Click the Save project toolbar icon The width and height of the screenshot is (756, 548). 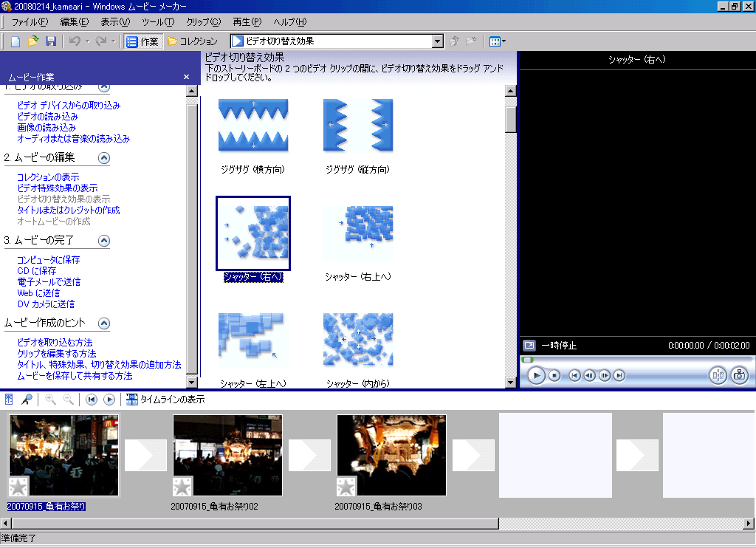[x=51, y=41]
